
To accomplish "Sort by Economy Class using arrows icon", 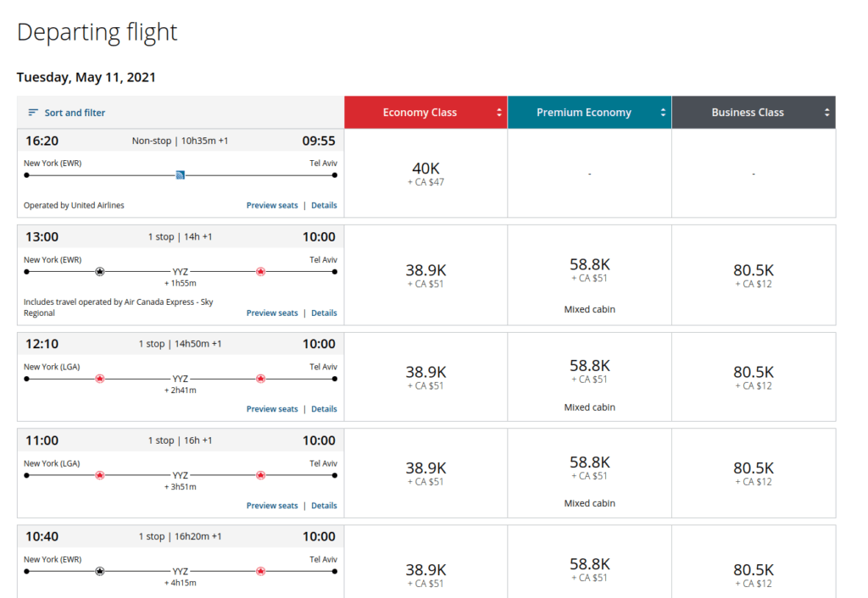I will click(x=498, y=113).
